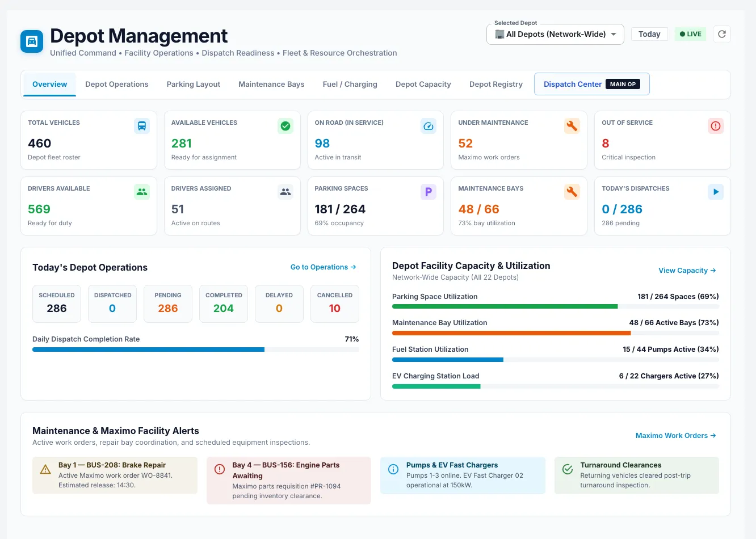This screenshot has width=756, height=539.
Task: Click the refresh icon button
Action: coord(722,34)
